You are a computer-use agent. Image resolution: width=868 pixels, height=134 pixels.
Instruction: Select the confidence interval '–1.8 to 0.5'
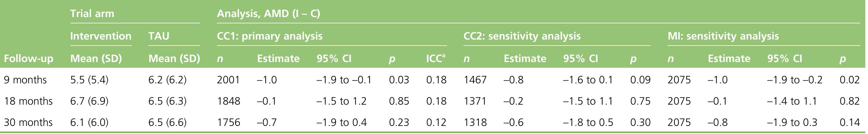[588, 122]
